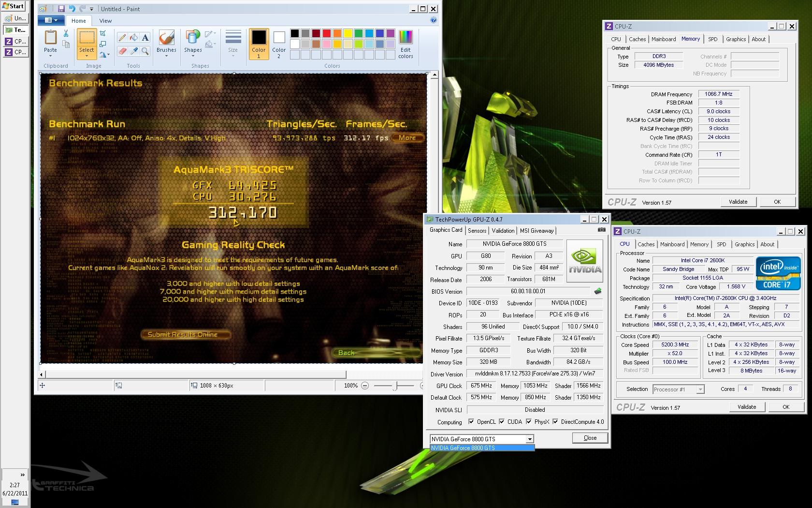Click the Brushes tool icon
The width and height of the screenshot is (812, 508).
pos(166,38)
